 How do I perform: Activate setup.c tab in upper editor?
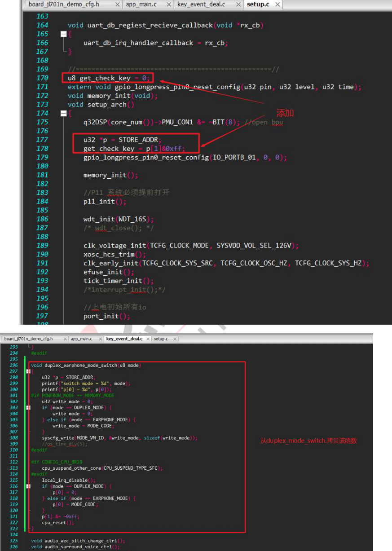pos(258,4)
